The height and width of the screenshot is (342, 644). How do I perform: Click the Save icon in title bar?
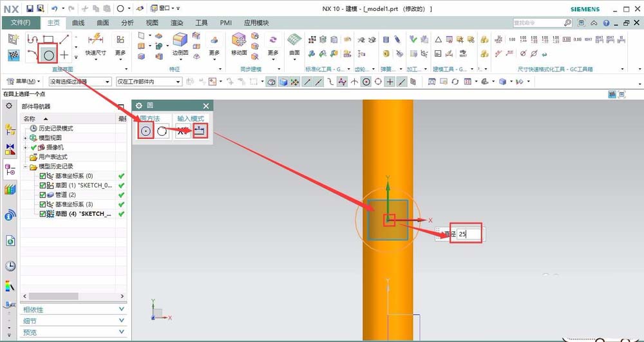point(30,8)
